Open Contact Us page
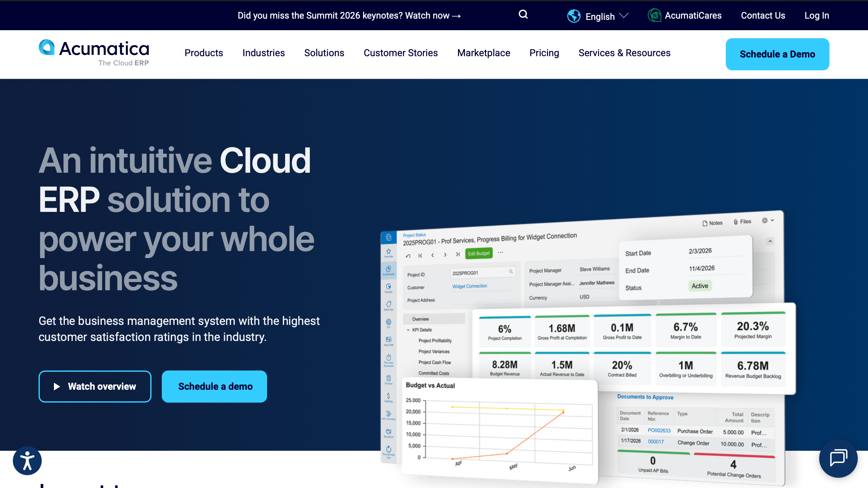The height and width of the screenshot is (488, 868). coord(763,15)
